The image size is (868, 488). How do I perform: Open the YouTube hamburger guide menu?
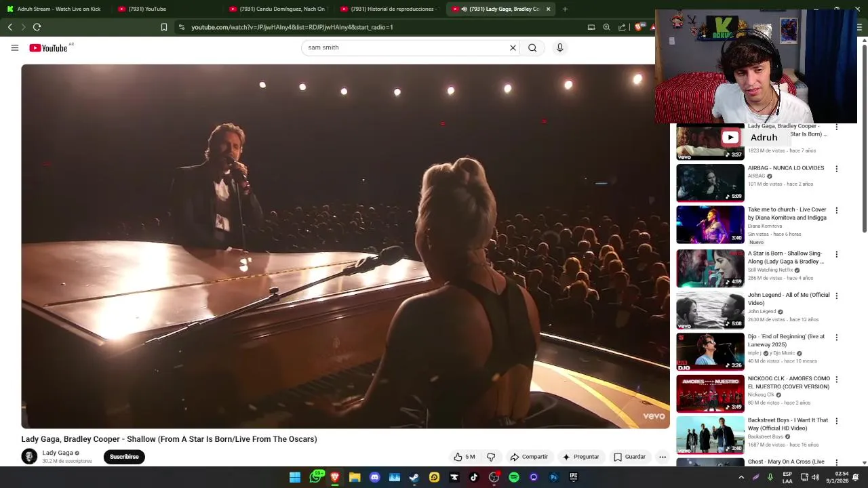tap(14, 47)
